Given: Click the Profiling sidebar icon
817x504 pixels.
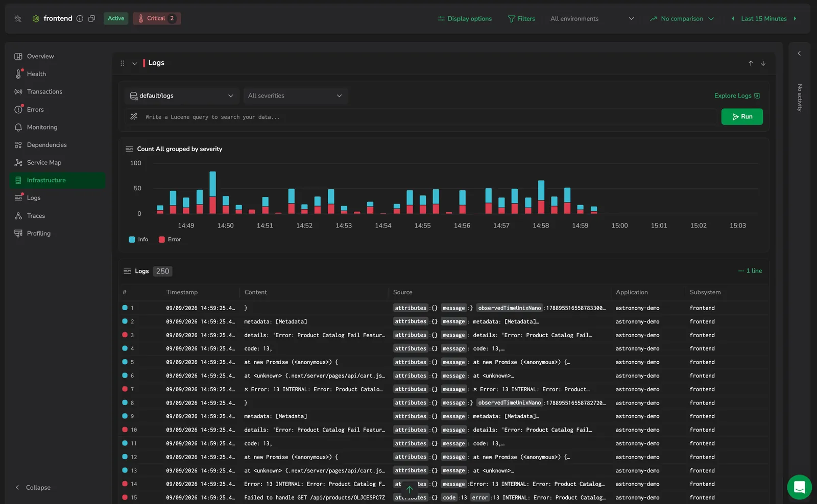Looking at the screenshot, I should pos(18,233).
